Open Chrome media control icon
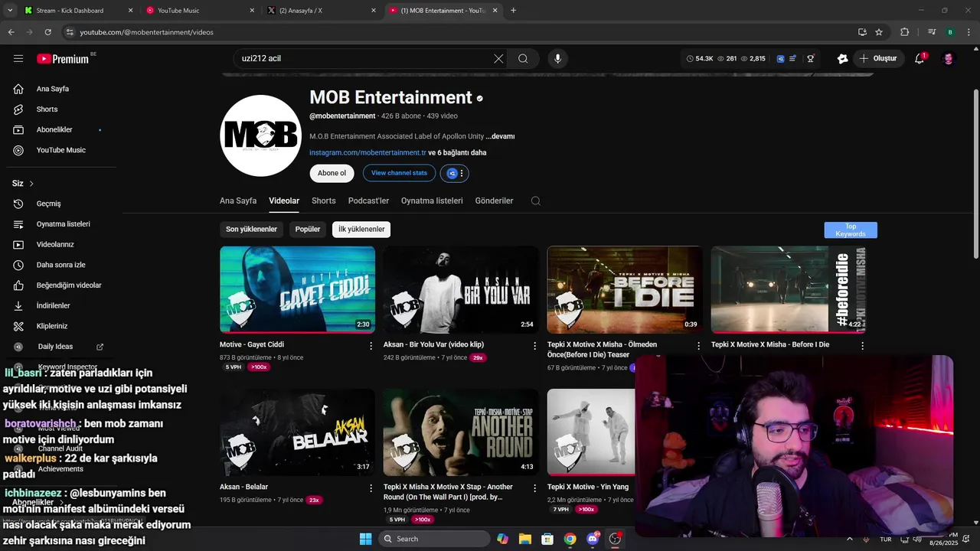The height and width of the screenshot is (551, 980). 932,32
